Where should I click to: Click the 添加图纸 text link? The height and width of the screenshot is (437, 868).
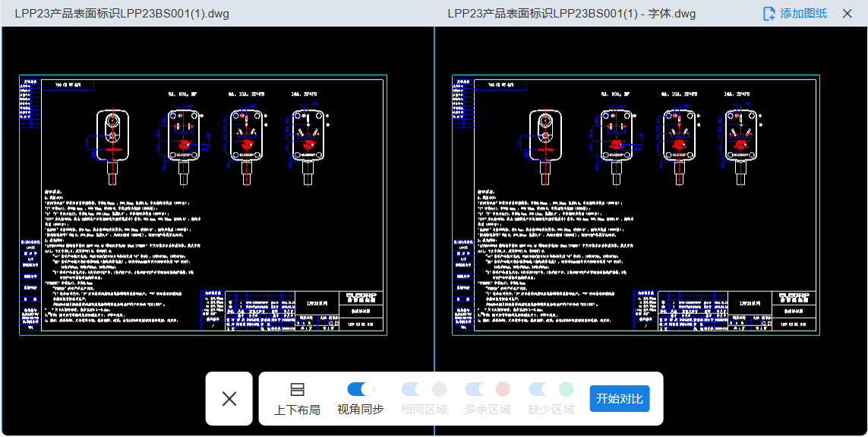803,14
